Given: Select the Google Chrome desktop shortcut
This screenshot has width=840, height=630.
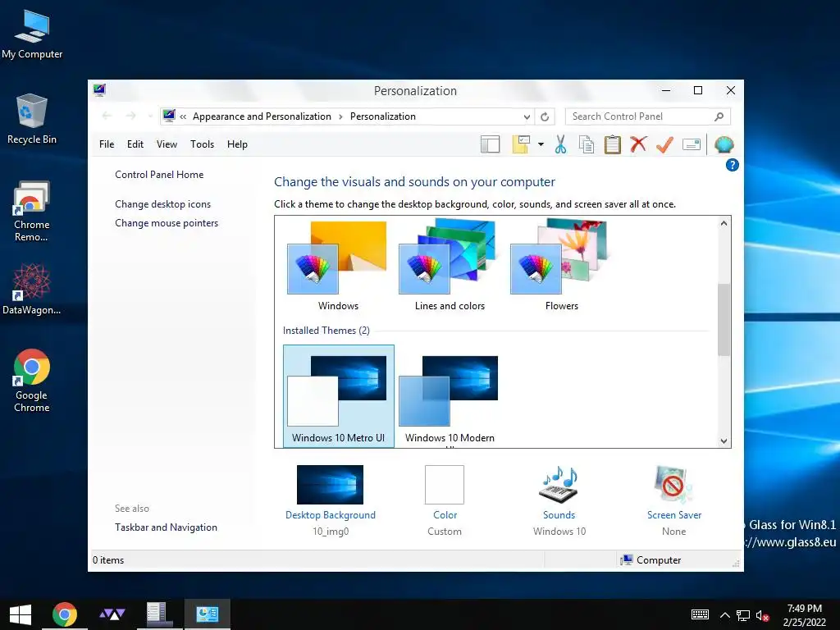Looking at the screenshot, I should click(x=32, y=381).
